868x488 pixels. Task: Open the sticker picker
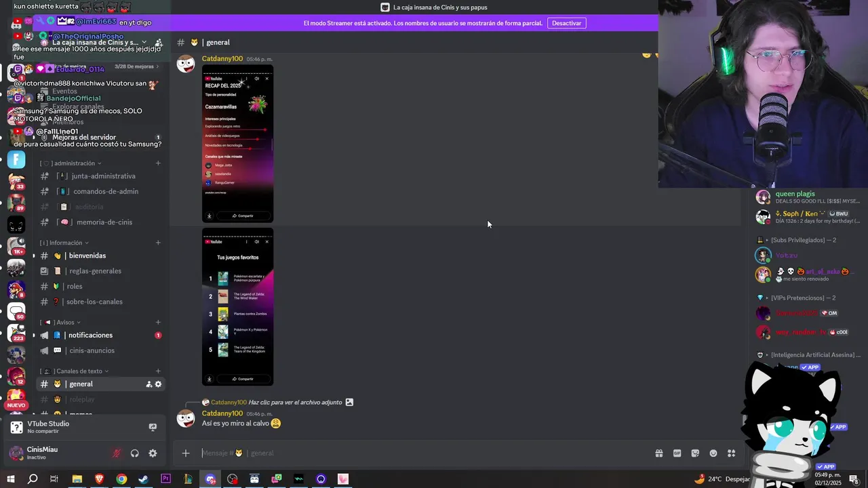[695, 453]
